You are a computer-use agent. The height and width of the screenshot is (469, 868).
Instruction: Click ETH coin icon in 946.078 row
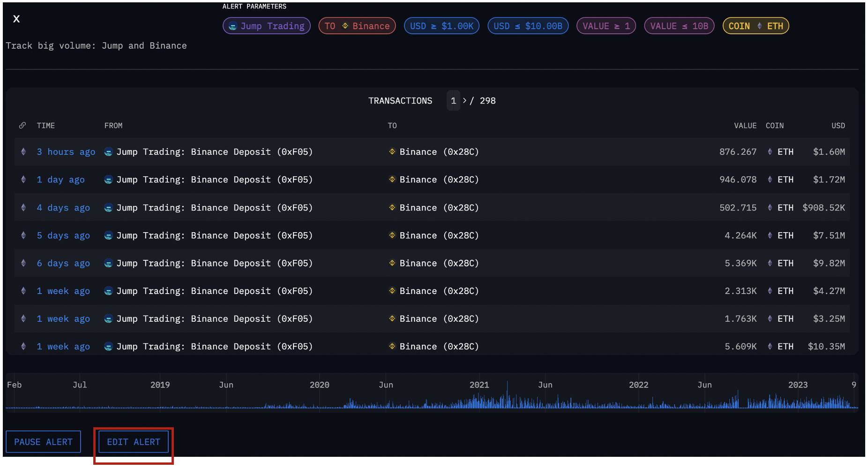770,179
